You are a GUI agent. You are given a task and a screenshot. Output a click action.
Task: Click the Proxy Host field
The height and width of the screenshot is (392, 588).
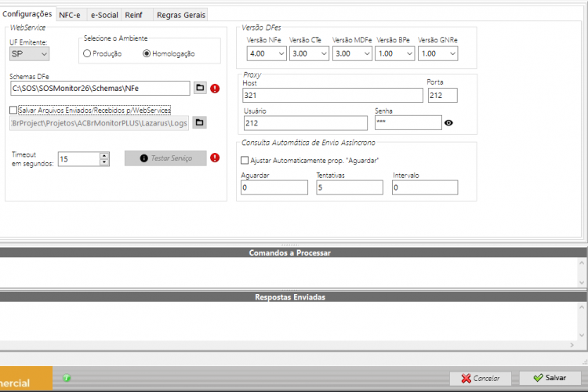pos(332,96)
